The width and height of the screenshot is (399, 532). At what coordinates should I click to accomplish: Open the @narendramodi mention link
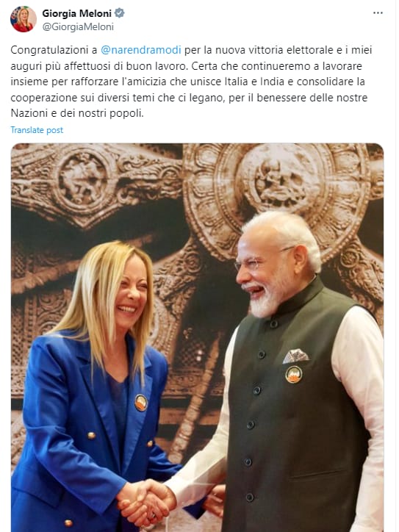141,50
